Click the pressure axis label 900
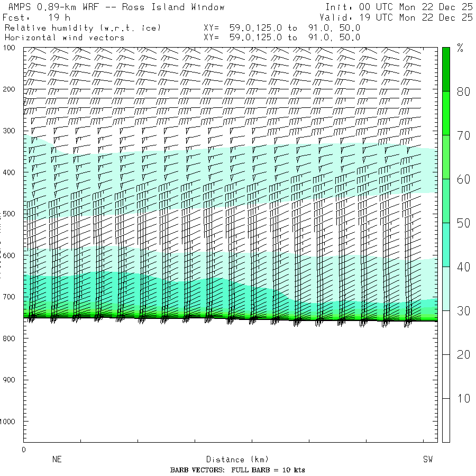476x476 pixels. tap(9, 380)
